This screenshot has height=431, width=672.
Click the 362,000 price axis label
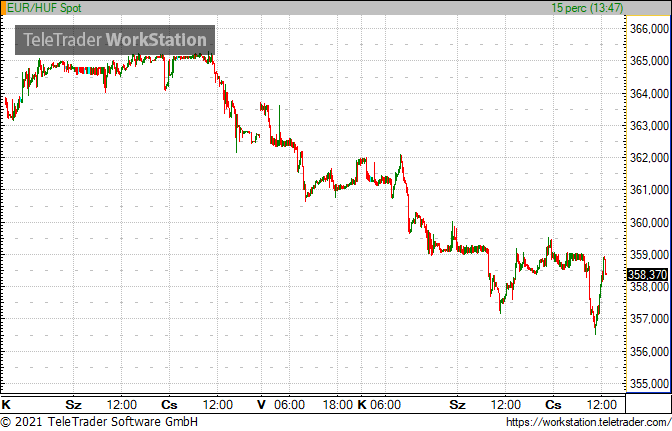click(x=649, y=158)
